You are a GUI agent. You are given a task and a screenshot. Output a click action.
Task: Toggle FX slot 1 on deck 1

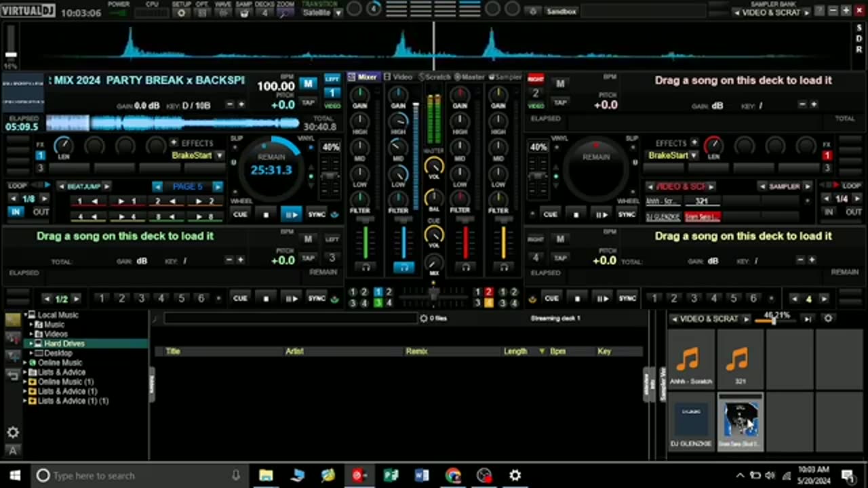40,155
